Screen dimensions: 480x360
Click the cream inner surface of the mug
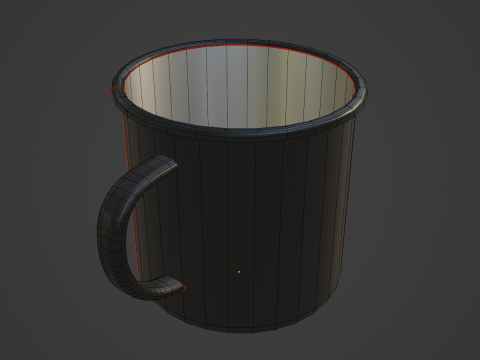238,87
